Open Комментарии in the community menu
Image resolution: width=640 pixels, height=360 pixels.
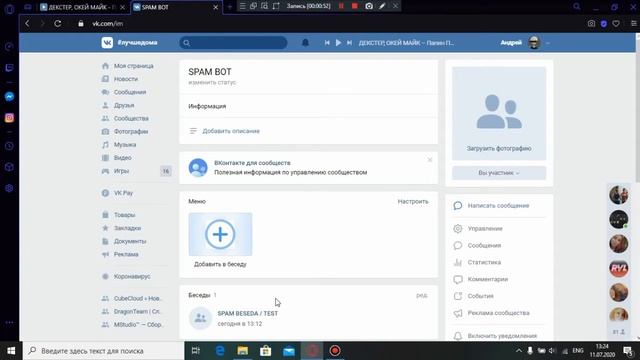(x=488, y=279)
